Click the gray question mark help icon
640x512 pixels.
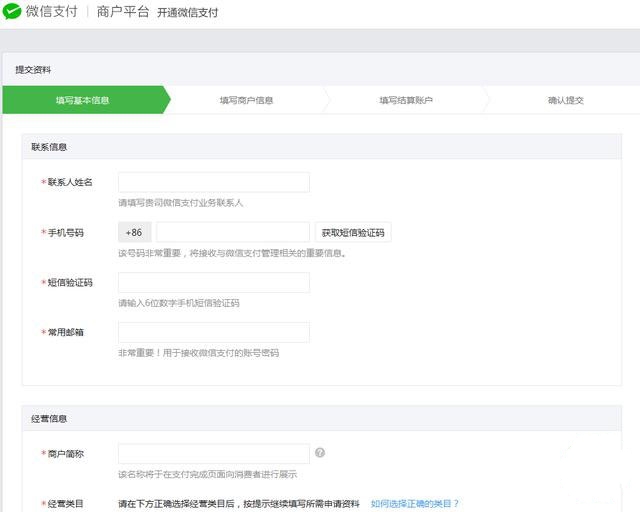coord(320,453)
